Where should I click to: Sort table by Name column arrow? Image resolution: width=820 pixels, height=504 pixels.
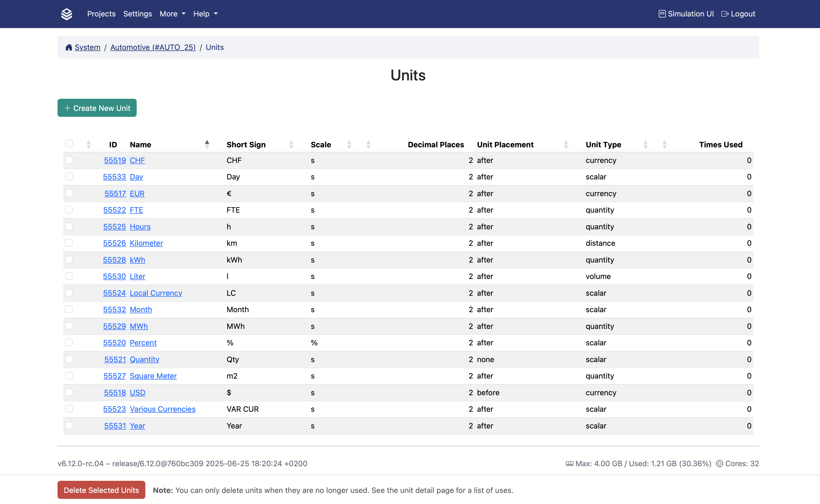tap(207, 144)
